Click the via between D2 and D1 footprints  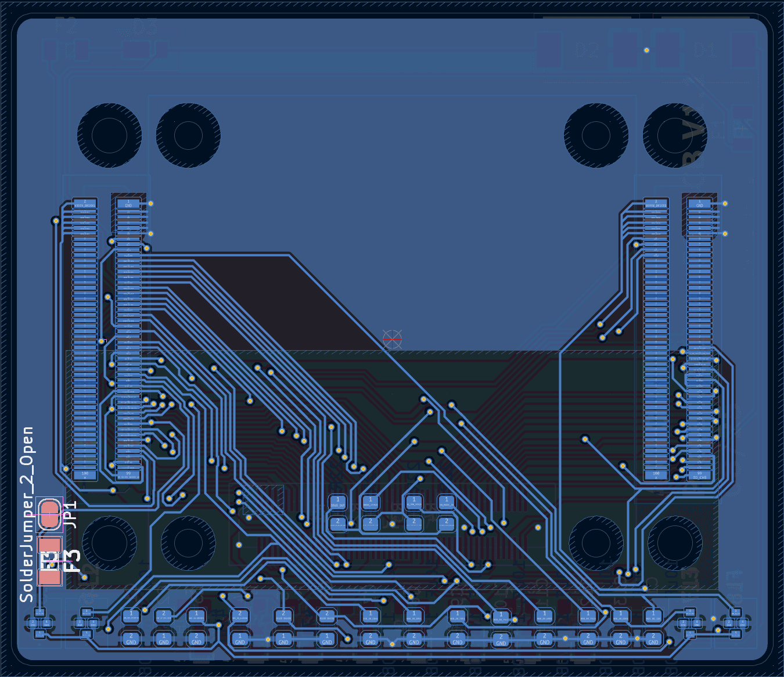(646, 51)
